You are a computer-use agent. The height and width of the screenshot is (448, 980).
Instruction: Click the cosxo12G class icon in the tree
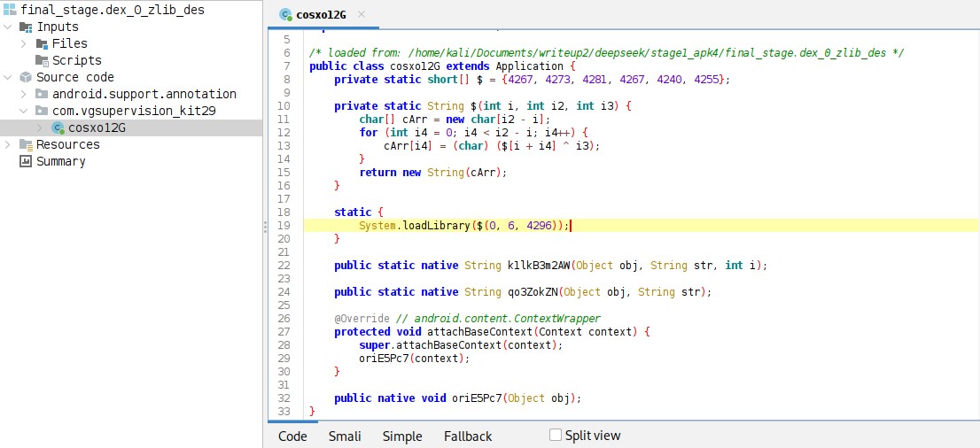coord(58,127)
